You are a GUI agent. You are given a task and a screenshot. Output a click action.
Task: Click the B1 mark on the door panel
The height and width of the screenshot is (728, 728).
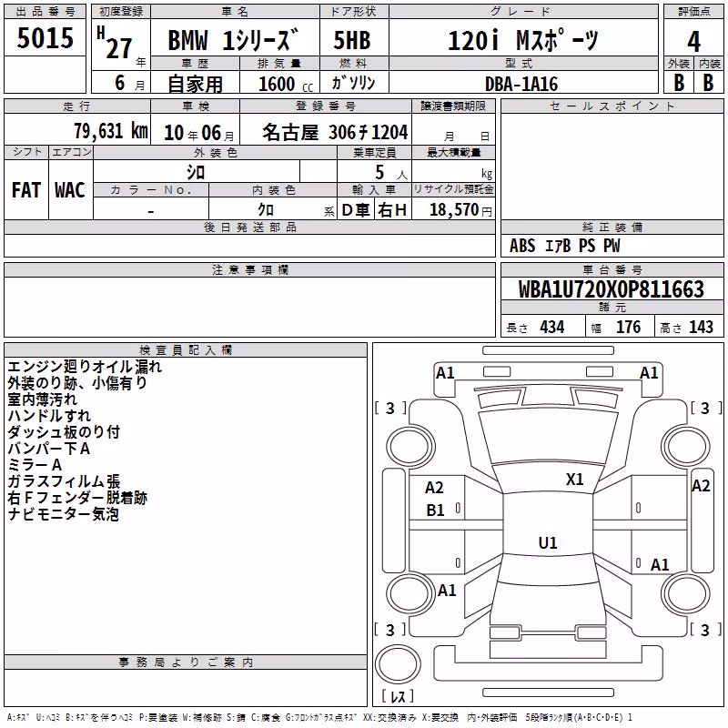(435, 511)
